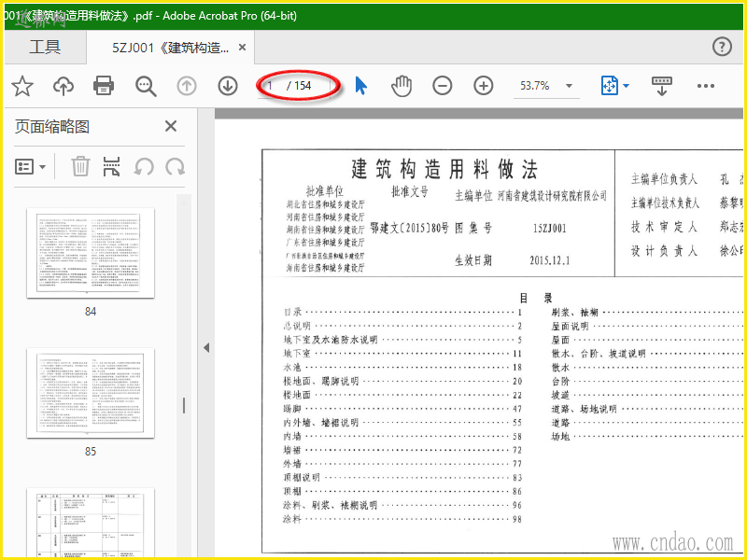Click the current page number field
Image resolution: width=747 pixels, height=560 pixels.
click(x=272, y=86)
